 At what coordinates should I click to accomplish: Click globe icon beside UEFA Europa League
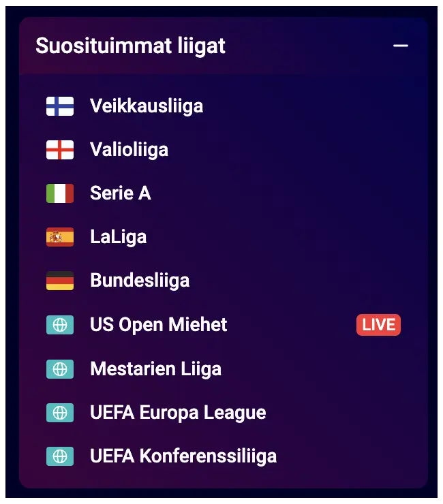60,412
